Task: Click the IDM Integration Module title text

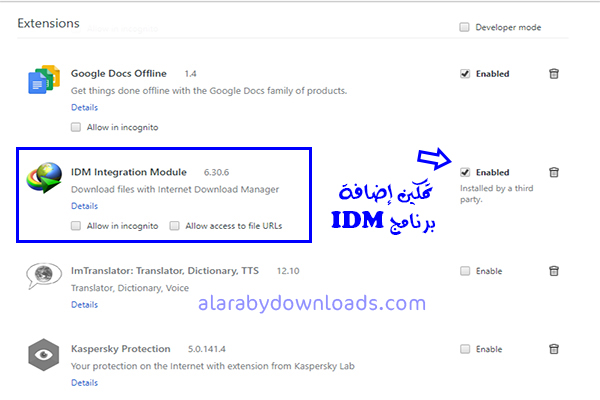Action: coord(129,172)
